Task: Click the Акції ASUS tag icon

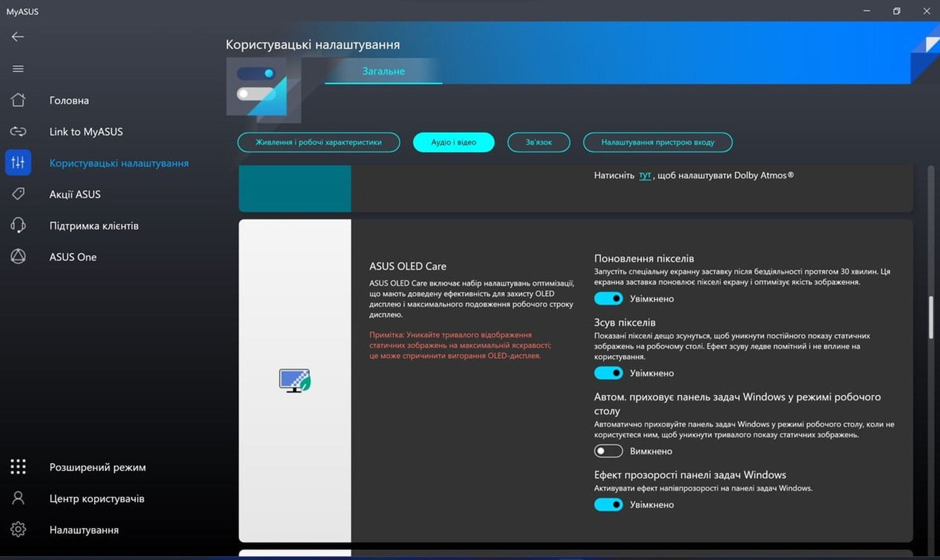Action: (x=18, y=194)
